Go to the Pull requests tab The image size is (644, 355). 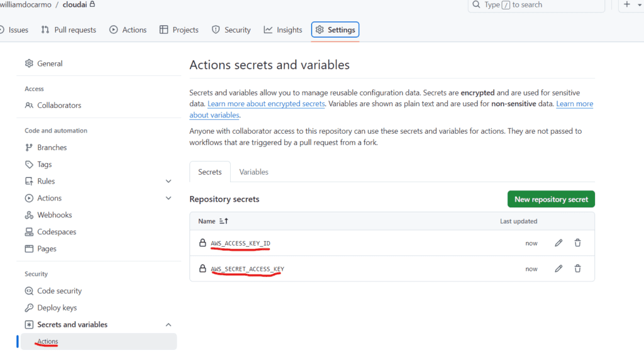(69, 30)
